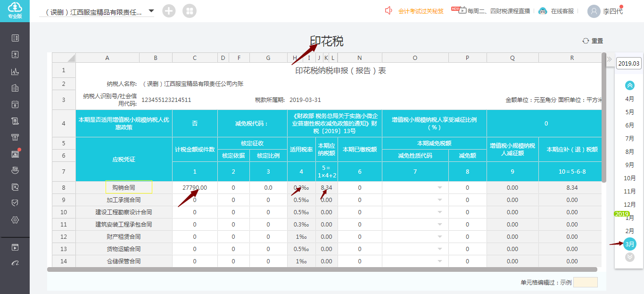Open the video player icon in sidebar

[15, 247]
